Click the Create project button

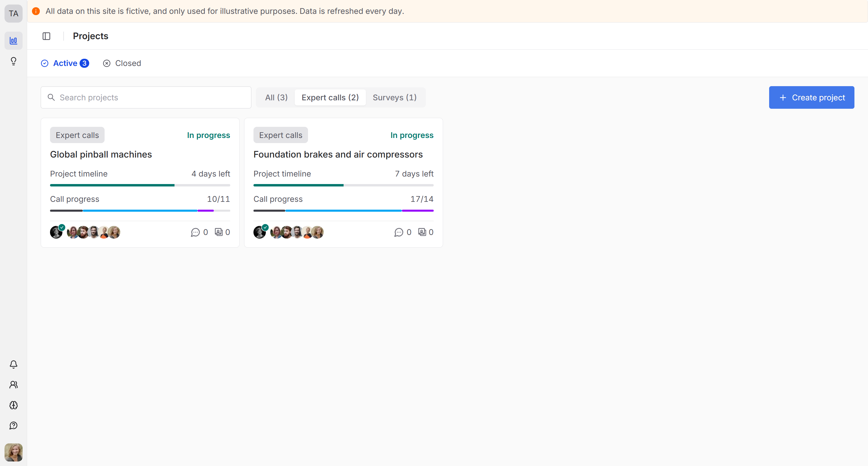click(811, 98)
